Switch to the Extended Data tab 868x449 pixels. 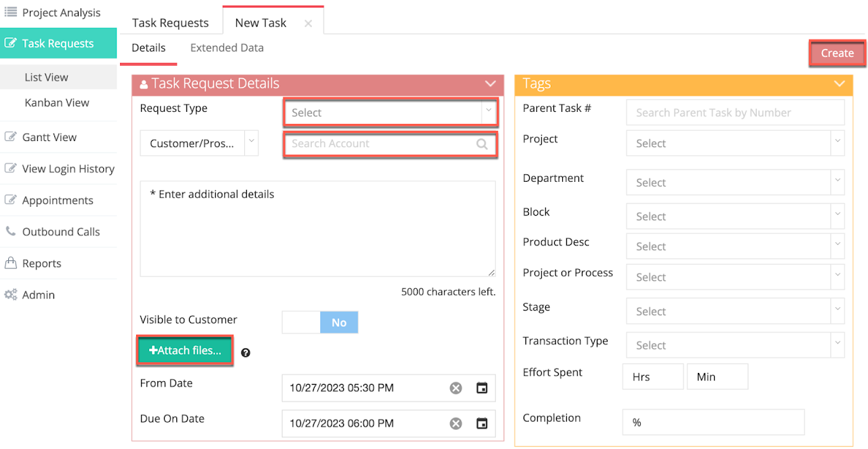226,48
